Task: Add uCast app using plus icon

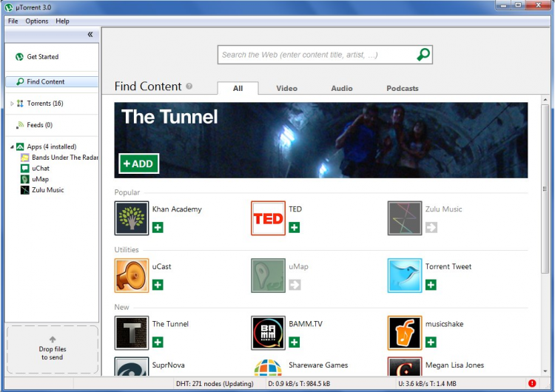Action: tap(158, 285)
